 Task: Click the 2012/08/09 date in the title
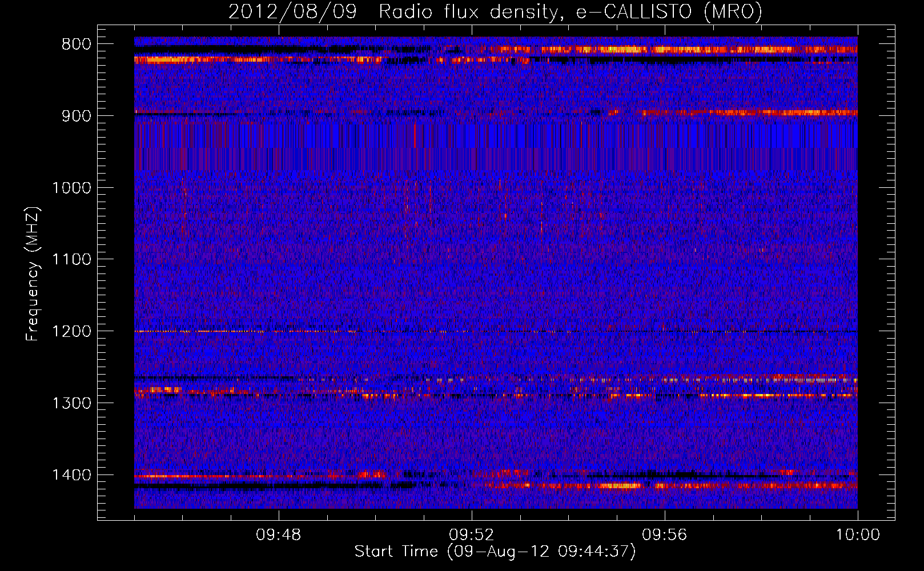coord(292,11)
